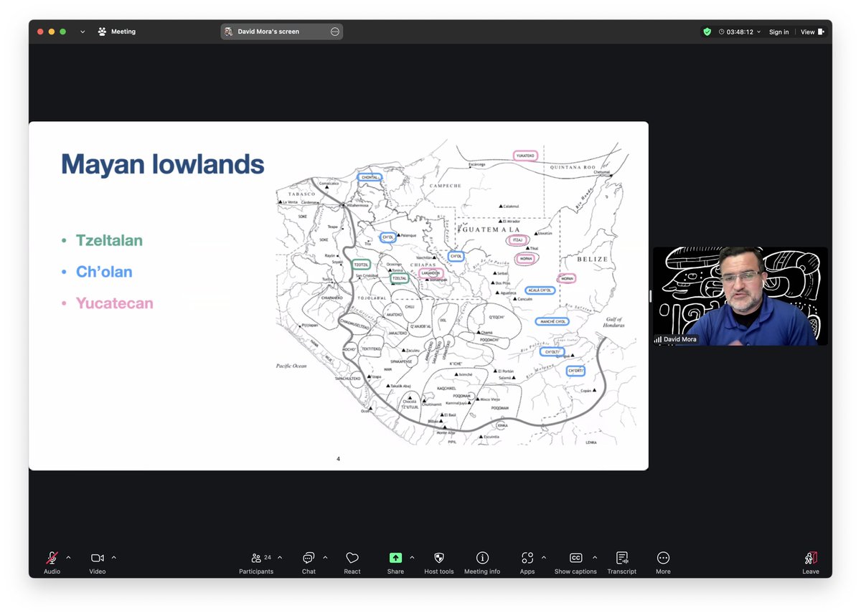861x616 pixels.
Task: Click the resize handle left of David Mora's video
Action: click(650, 296)
